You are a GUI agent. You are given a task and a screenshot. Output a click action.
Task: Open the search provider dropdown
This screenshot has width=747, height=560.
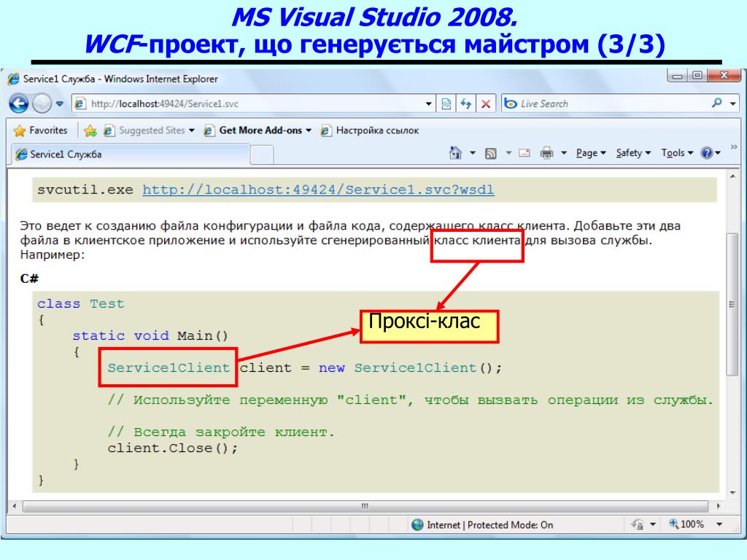click(732, 104)
